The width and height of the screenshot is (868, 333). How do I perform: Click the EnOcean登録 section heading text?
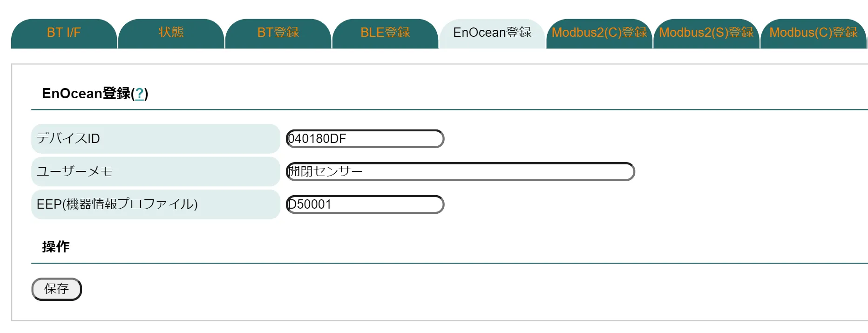(x=86, y=94)
